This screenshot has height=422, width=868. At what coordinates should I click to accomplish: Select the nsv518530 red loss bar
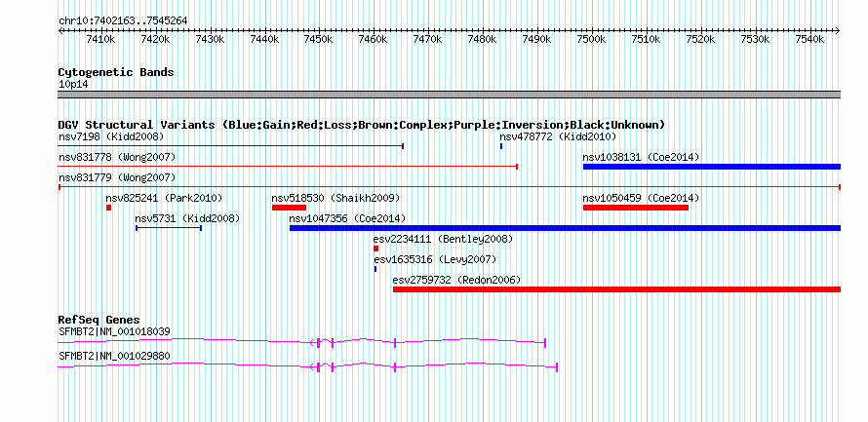[289, 208]
